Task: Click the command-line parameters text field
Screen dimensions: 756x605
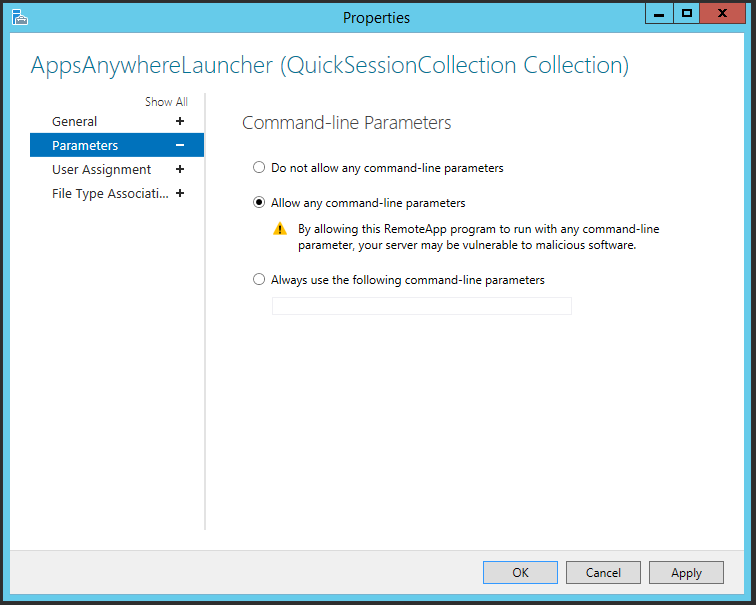Action: coord(421,306)
